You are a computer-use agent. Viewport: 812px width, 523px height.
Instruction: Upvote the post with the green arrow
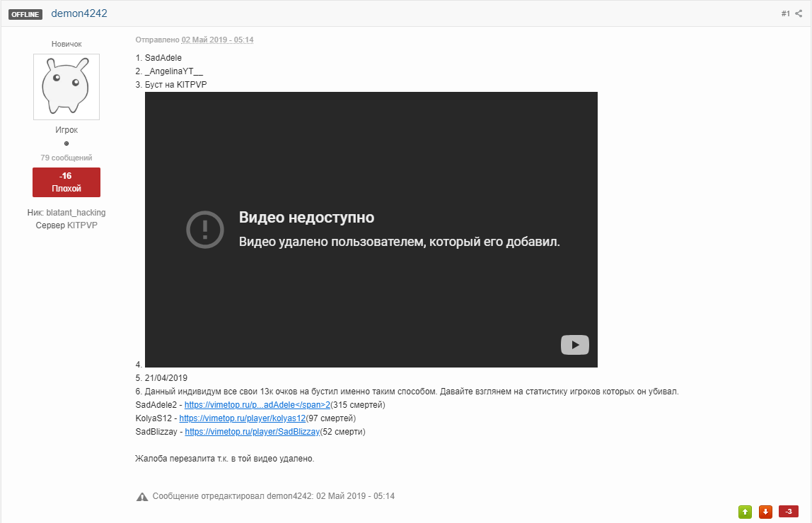point(745,512)
